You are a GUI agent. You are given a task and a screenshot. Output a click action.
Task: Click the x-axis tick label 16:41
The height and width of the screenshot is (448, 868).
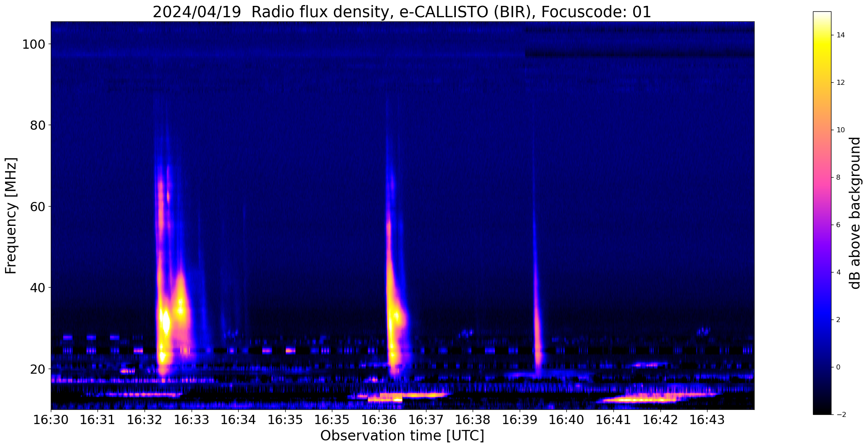point(613,419)
